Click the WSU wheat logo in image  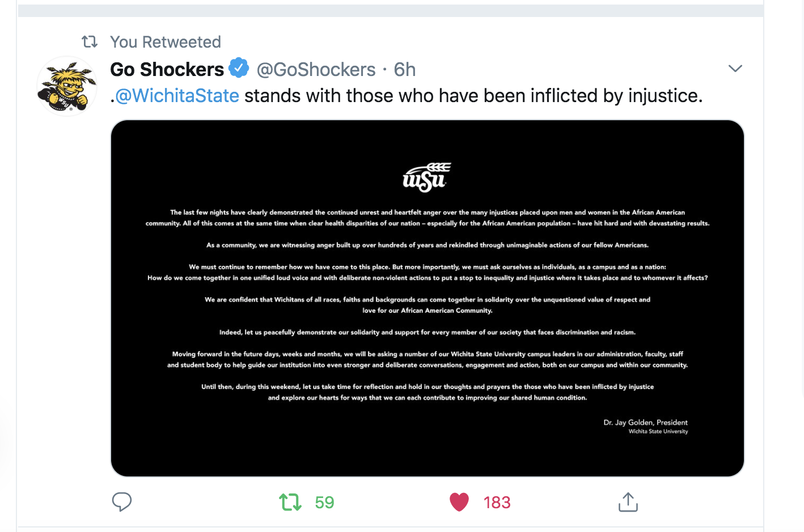[x=427, y=178]
